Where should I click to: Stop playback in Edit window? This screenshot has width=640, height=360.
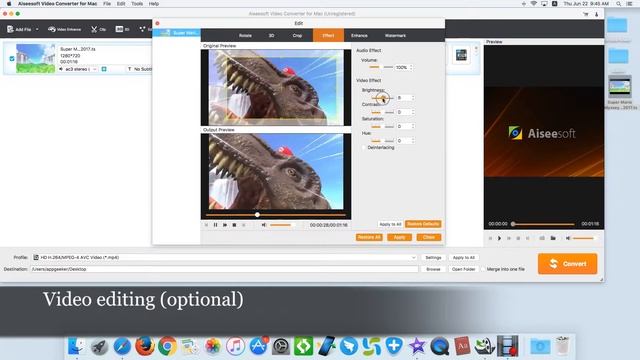coord(234,225)
